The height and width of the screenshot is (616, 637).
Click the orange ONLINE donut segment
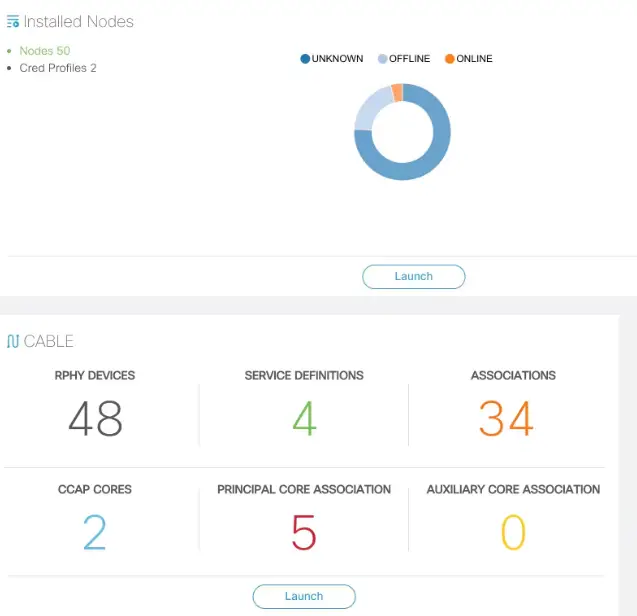398,93
